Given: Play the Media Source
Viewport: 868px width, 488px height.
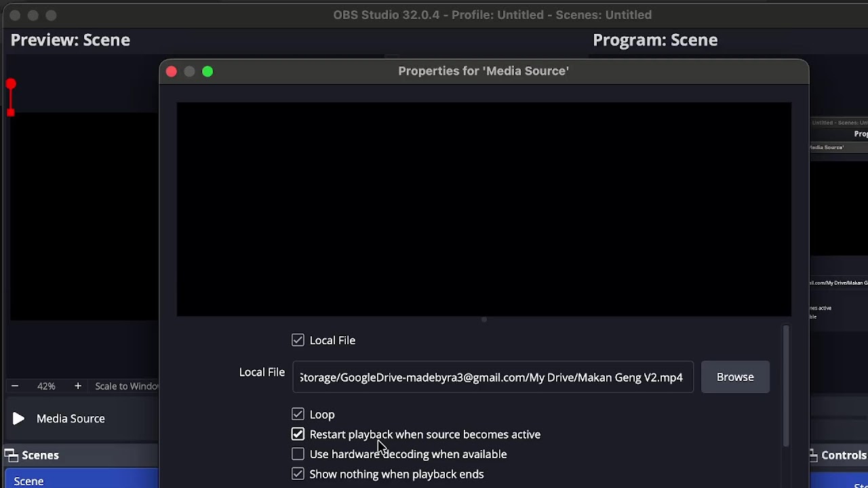Looking at the screenshot, I should point(18,419).
